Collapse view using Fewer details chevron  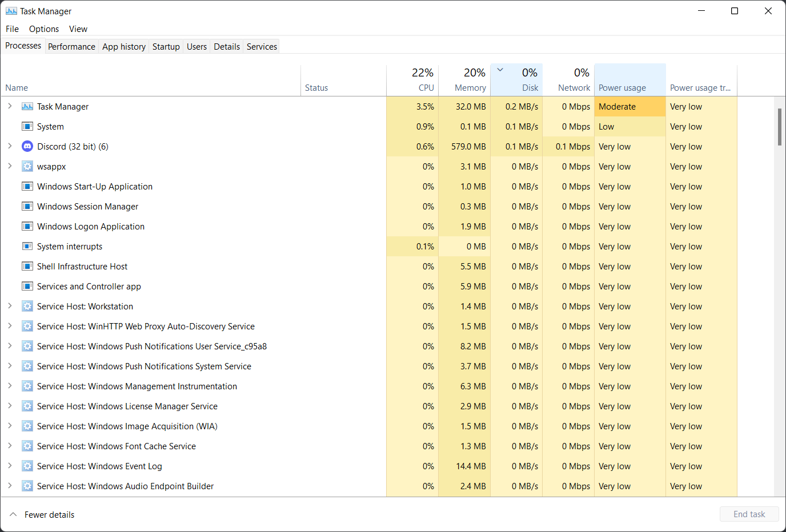[x=13, y=514]
